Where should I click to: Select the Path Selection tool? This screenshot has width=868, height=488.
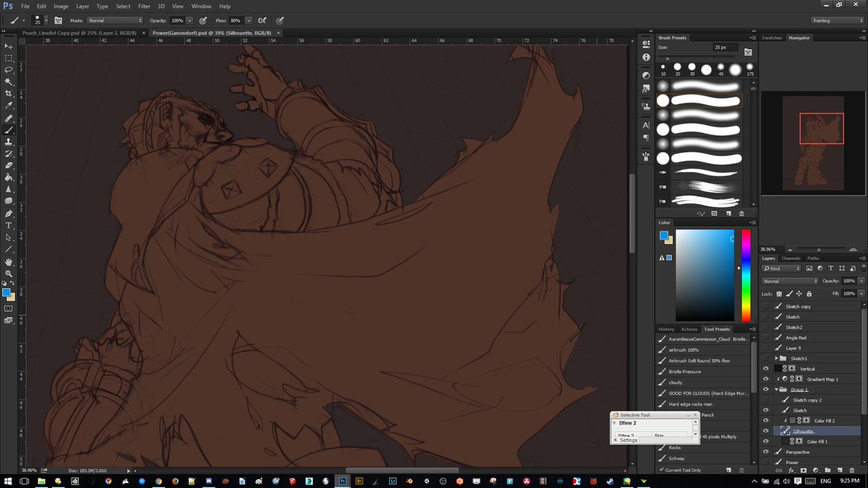[9, 237]
